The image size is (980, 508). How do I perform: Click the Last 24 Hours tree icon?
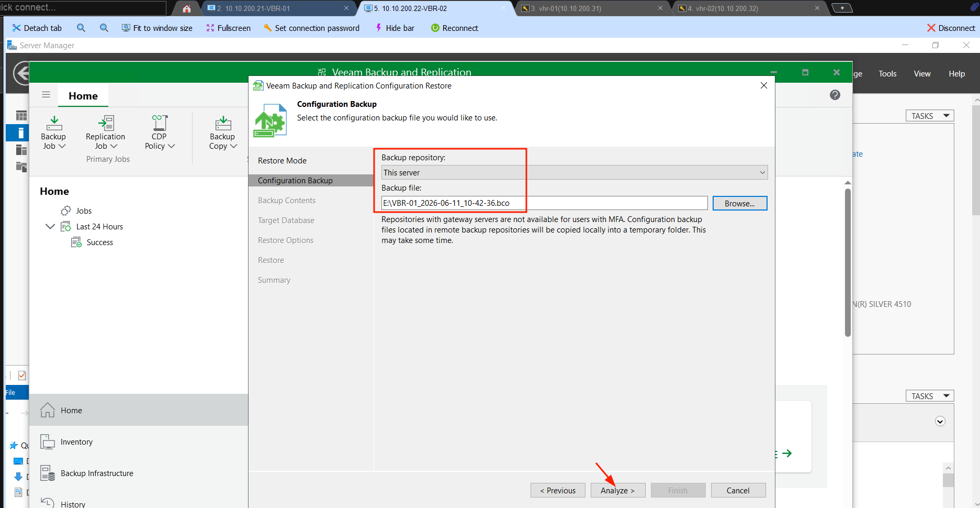coord(66,226)
